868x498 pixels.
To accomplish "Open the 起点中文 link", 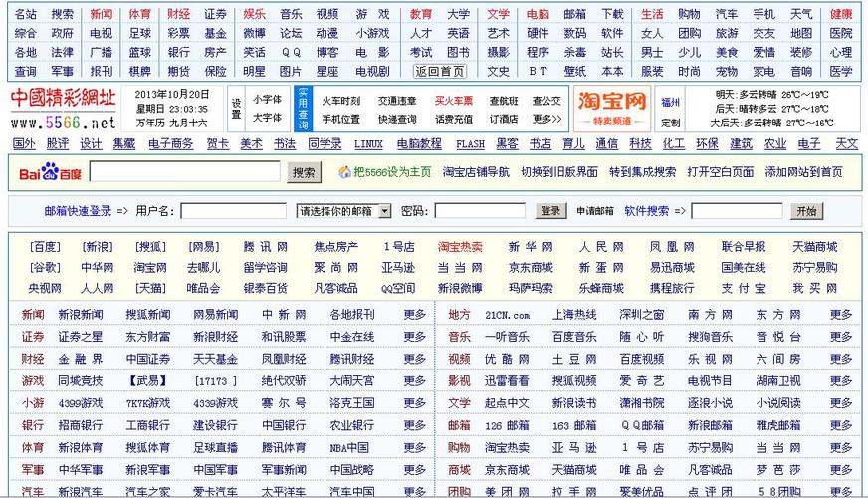I will click(507, 403).
